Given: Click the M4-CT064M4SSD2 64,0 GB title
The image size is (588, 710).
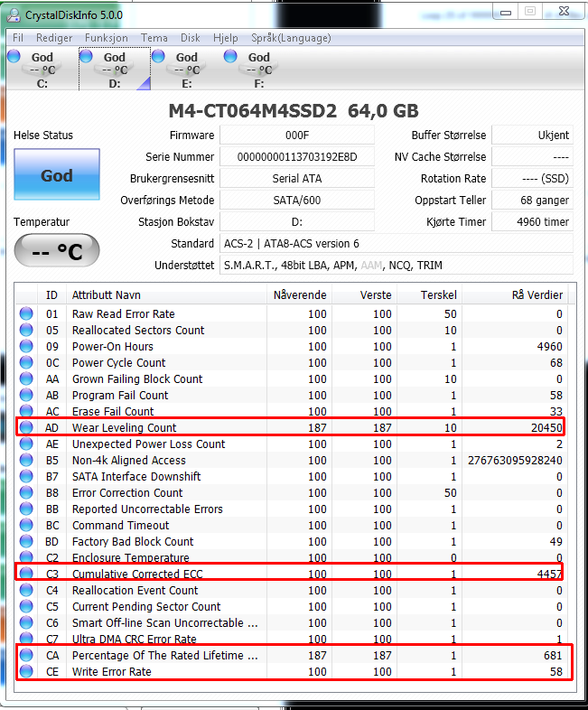Looking at the screenshot, I should (294, 111).
